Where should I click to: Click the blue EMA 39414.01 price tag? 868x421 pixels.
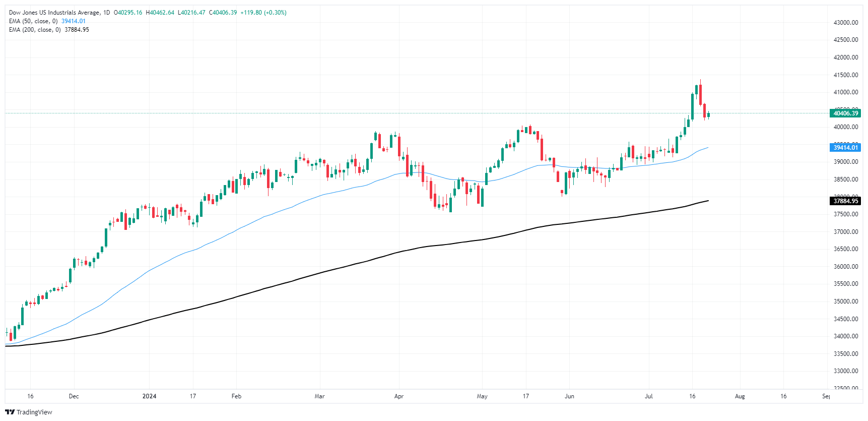click(845, 147)
